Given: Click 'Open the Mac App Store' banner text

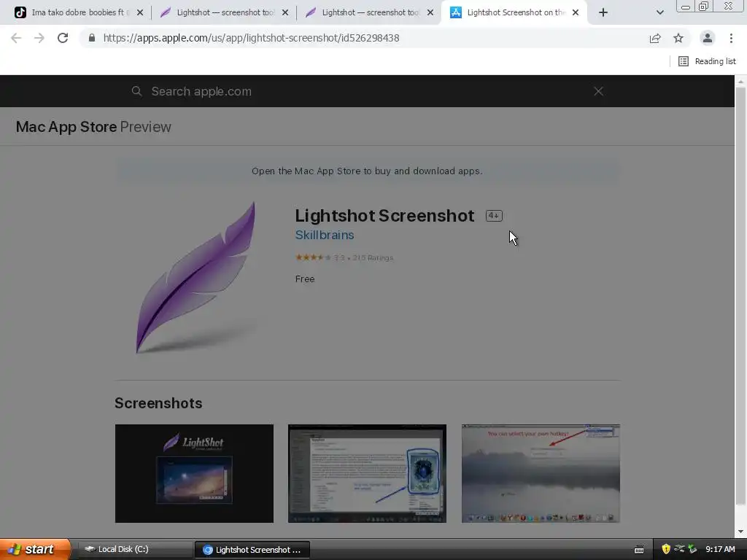Looking at the screenshot, I should coord(367,171).
